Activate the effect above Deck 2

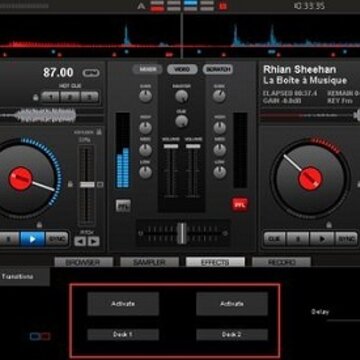pyautogui.click(x=232, y=304)
